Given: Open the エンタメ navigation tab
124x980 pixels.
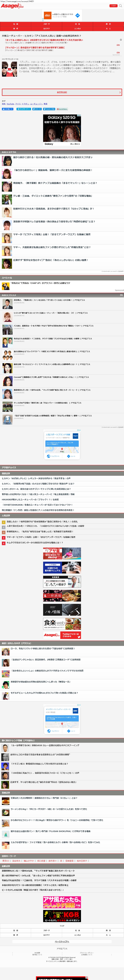Looking at the screenshot, I should click(x=77, y=29).
